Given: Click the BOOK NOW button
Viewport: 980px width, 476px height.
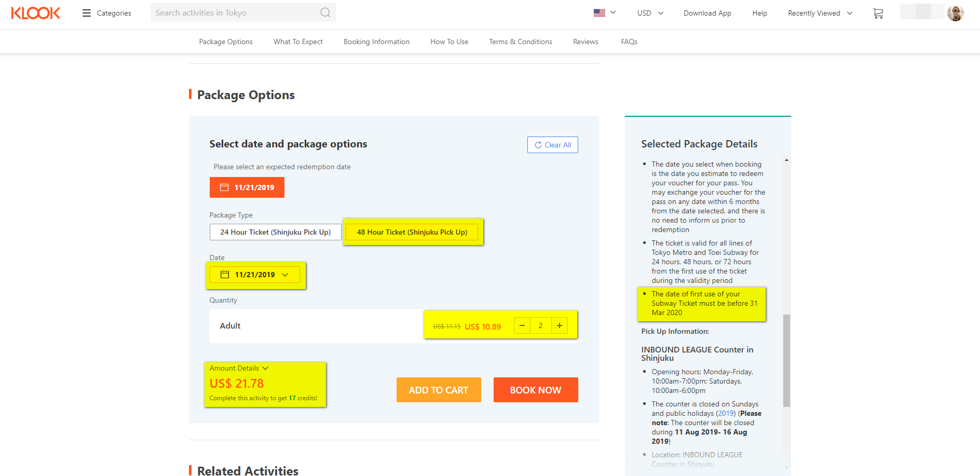Looking at the screenshot, I should click(536, 390).
